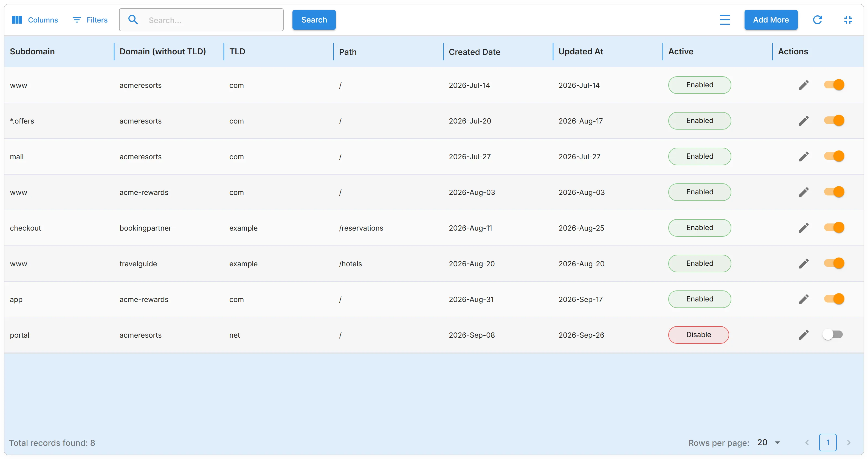Sort by Updated At header
This screenshot has width=868, height=459.
580,52
